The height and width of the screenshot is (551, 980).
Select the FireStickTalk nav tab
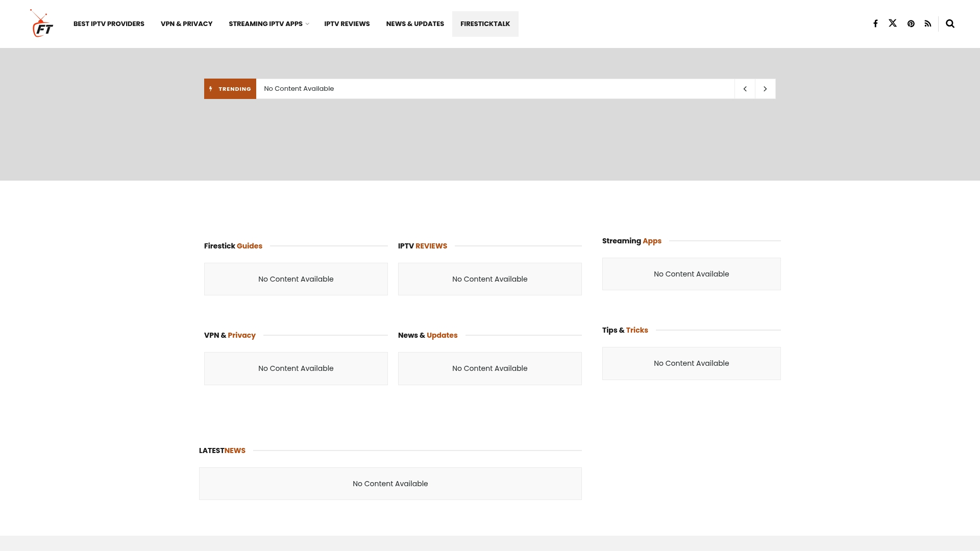pyautogui.click(x=485, y=24)
